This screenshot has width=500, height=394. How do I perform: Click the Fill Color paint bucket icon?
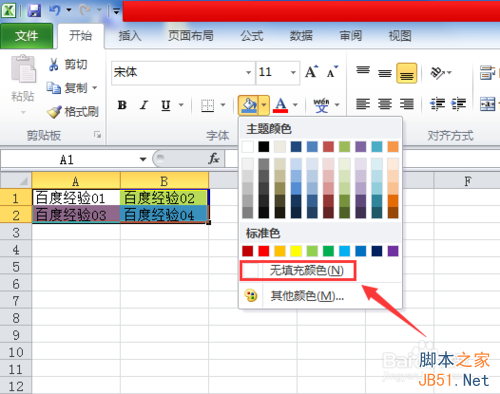click(x=249, y=105)
